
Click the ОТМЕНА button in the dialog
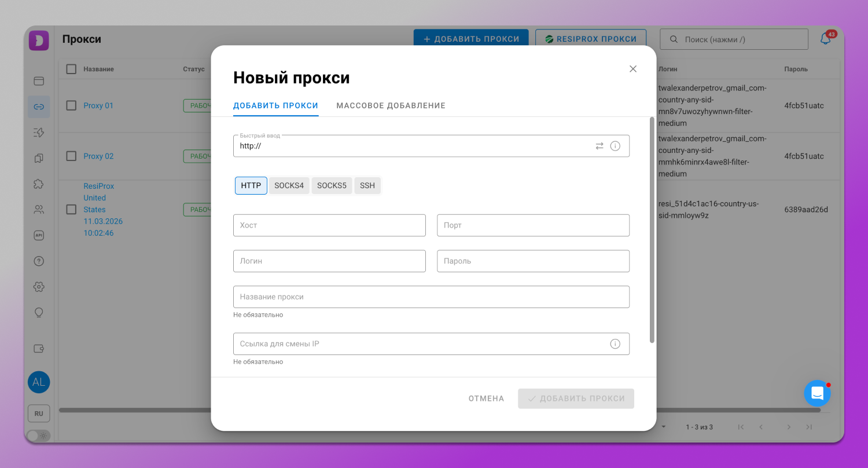click(486, 398)
